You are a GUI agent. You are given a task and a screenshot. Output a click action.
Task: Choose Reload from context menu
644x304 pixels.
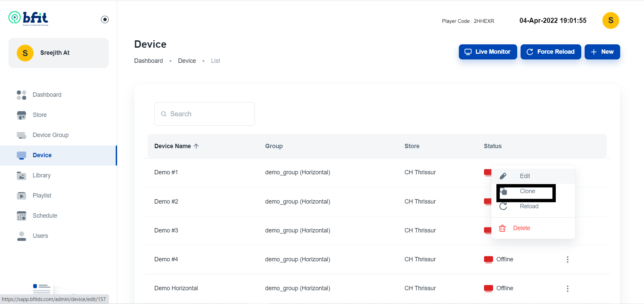[x=533, y=206]
